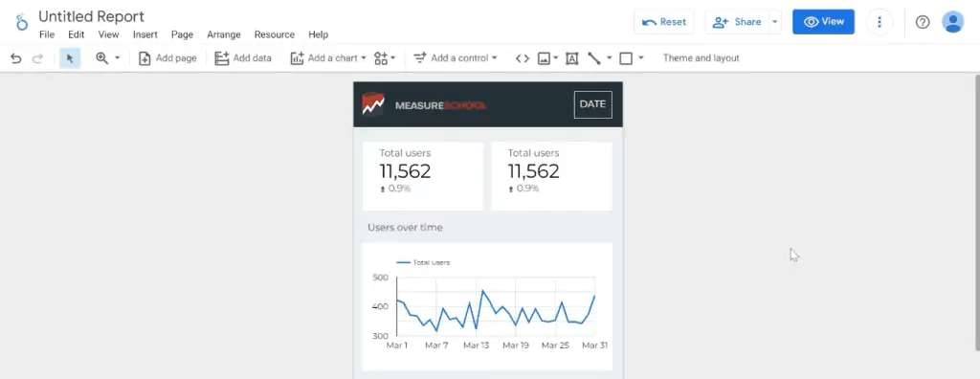Expand the shape type dropdown arrow
The width and height of the screenshot is (980, 379).
640,58
